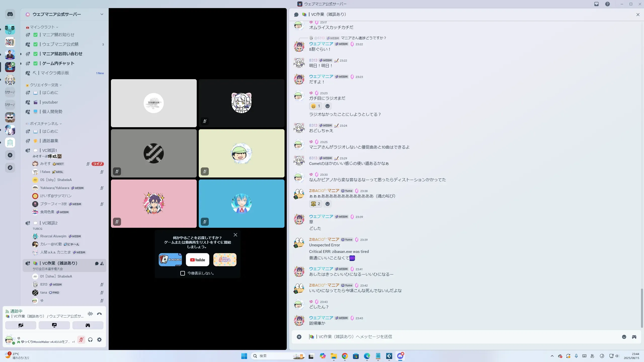Open the emoji picker in the message box
The width and height of the screenshot is (644, 362).
tap(624, 337)
